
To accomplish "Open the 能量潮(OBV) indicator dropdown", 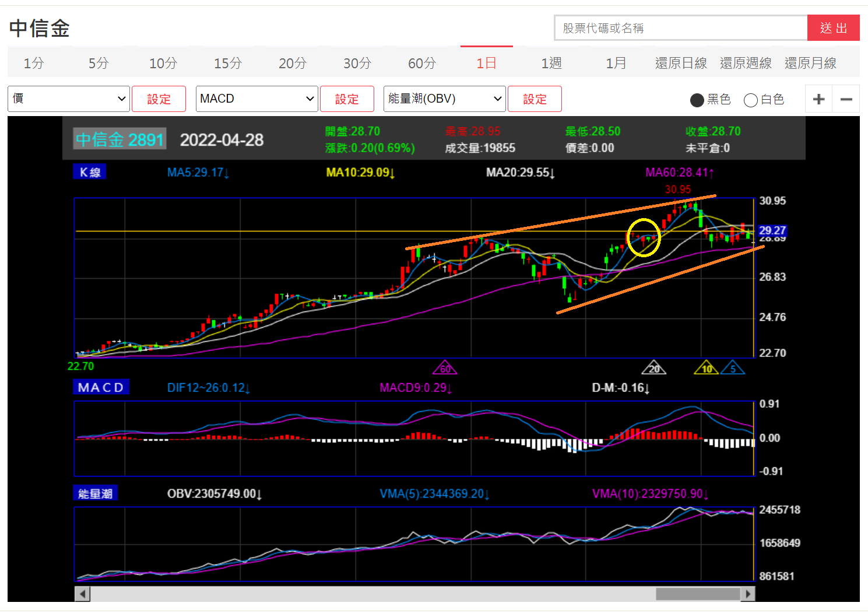I will pos(444,99).
